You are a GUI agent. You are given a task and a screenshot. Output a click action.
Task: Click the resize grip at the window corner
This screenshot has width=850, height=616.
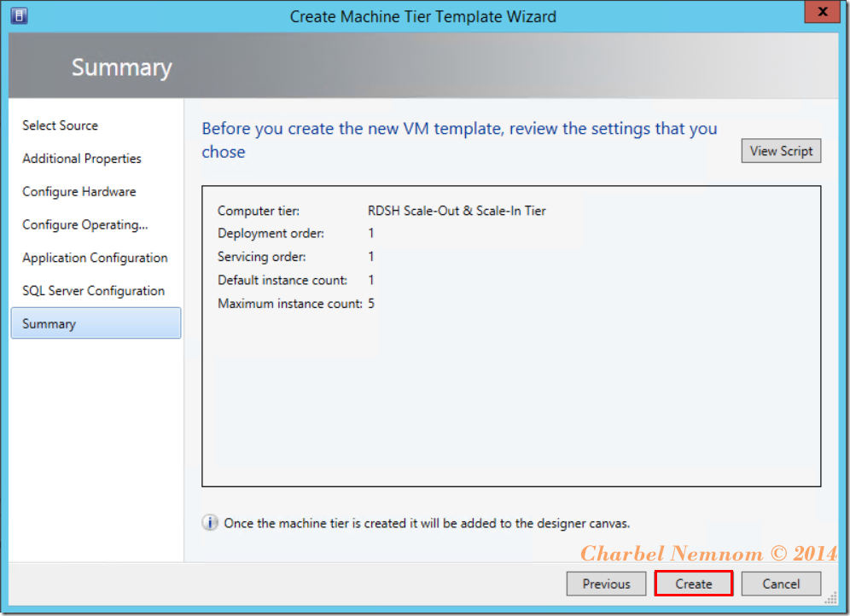(830, 599)
